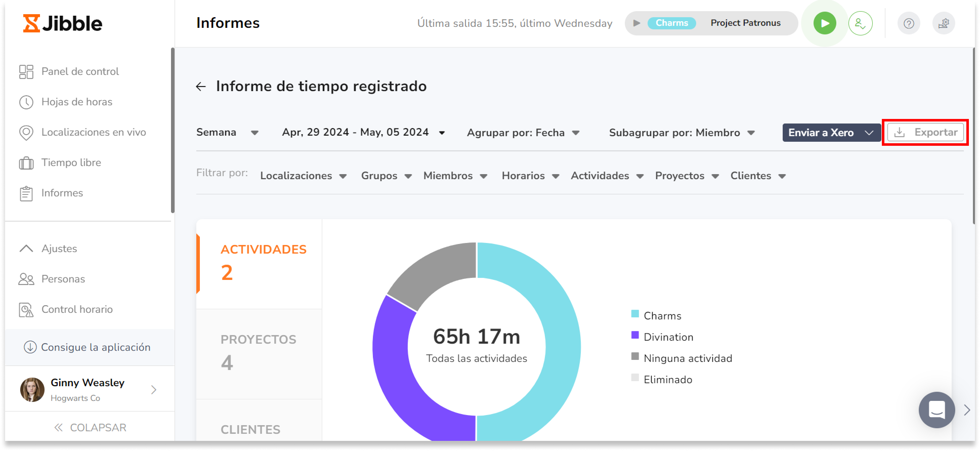The image size is (980, 451).
Task: Click 65h 17m total in donut center
Action: coord(476,337)
